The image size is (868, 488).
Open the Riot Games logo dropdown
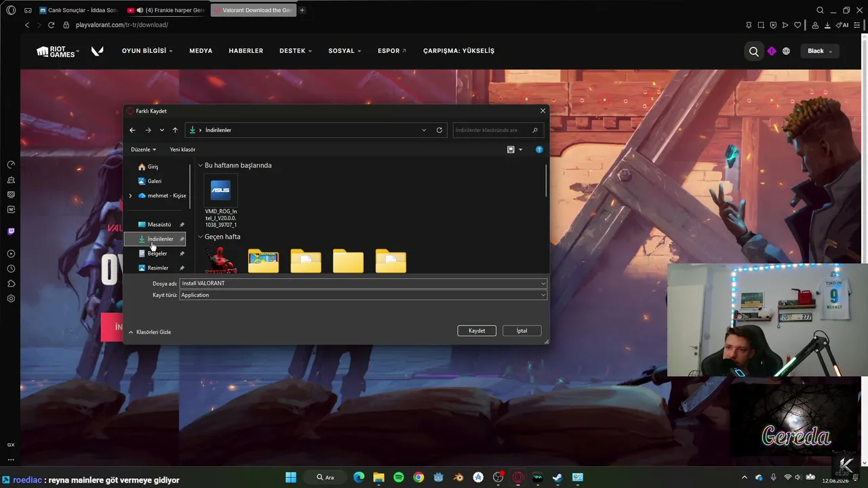click(58, 51)
